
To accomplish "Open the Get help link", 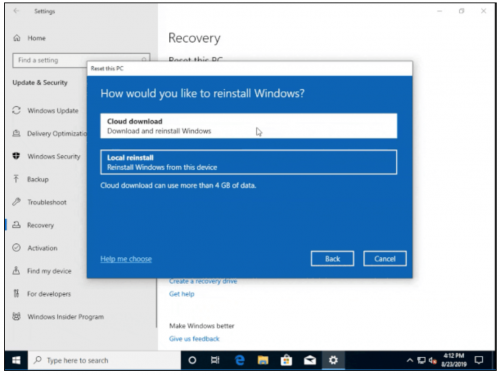I will pos(182,294).
